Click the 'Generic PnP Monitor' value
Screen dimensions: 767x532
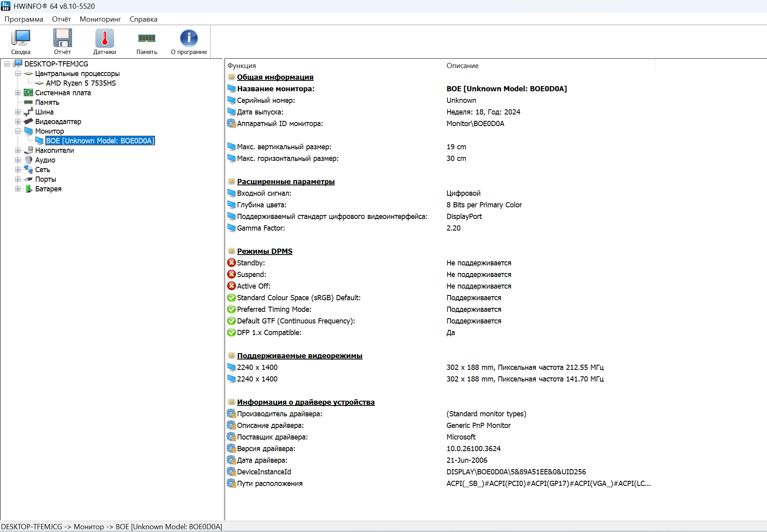479,426
